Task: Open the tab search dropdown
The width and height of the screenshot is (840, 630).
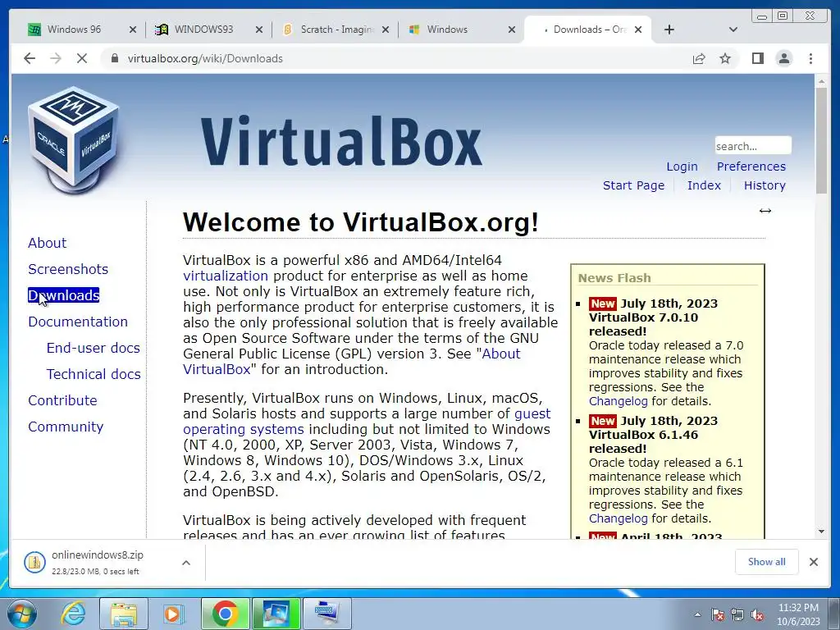Action: click(x=733, y=30)
